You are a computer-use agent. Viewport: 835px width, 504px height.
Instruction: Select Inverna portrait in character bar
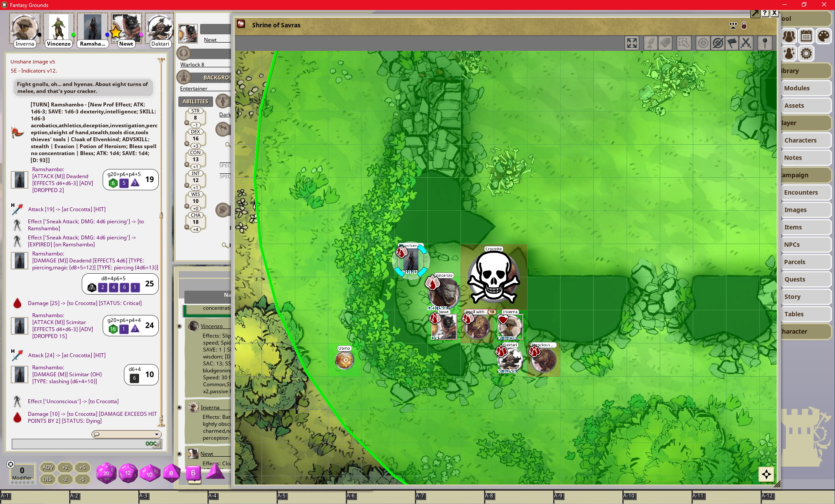tap(25, 30)
